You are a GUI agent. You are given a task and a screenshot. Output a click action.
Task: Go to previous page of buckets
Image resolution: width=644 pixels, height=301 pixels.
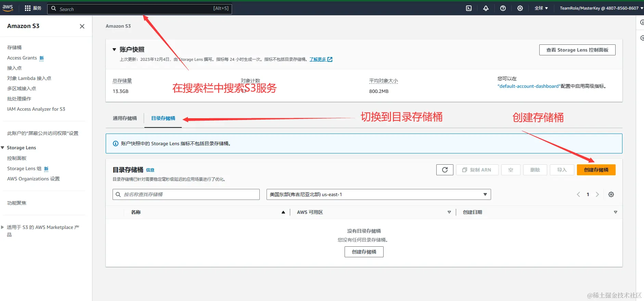click(x=578, y=194)
